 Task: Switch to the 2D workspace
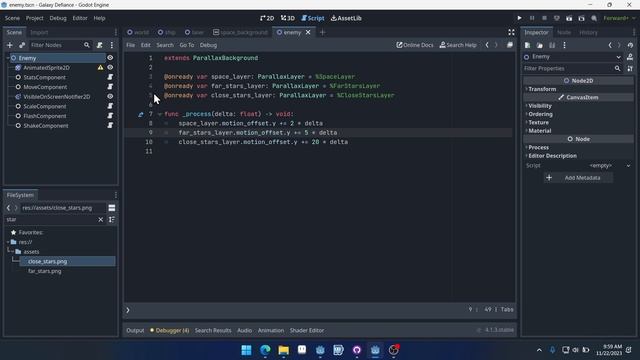(x=267, y=18)
